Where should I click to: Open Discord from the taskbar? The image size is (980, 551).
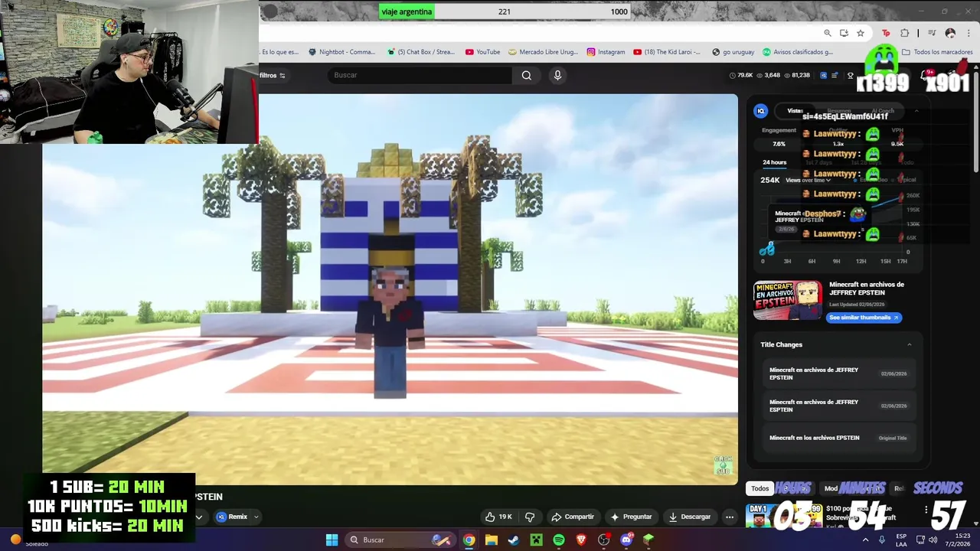(x=626, y=540)
